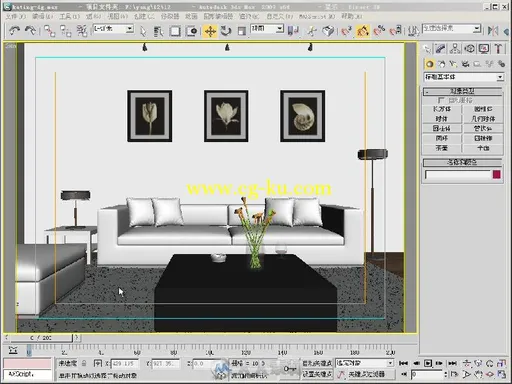
Task: Check the 自动栅格 AutoGrid checkbox
Action: (x=441, y=100)
